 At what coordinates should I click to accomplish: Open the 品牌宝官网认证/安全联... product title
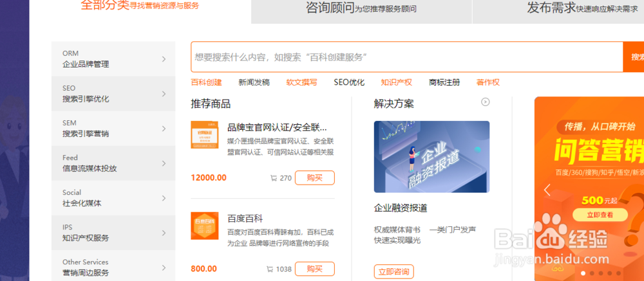[x=277, y=127]
